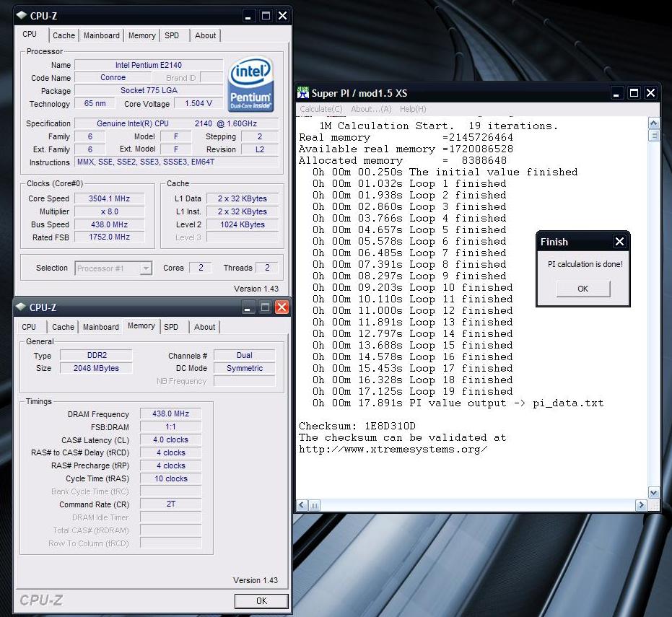Click the memory Size value '2048 MBytes'
The image size is (672, 617).
click(x=97, y=368)
